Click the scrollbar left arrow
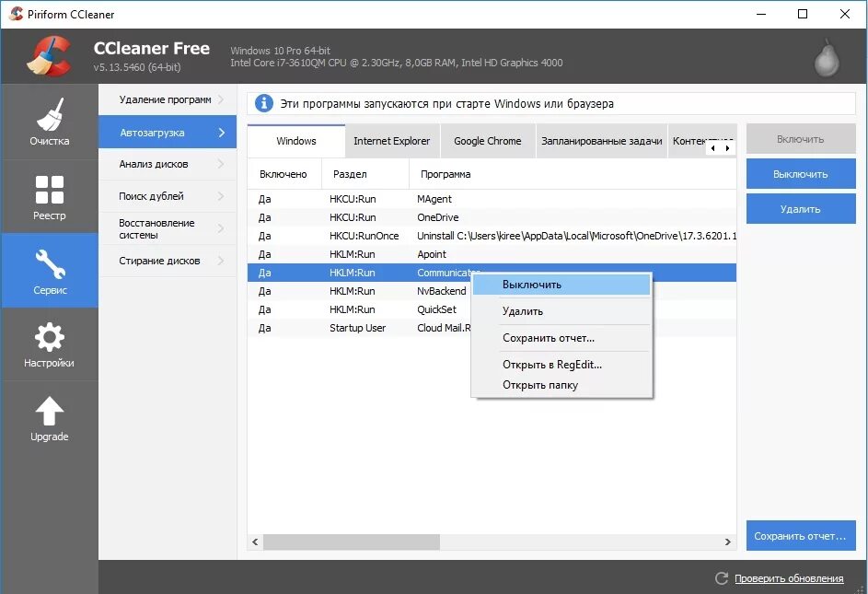The width and height of the screenshot is (868, 594). click(x=255, y=542)
